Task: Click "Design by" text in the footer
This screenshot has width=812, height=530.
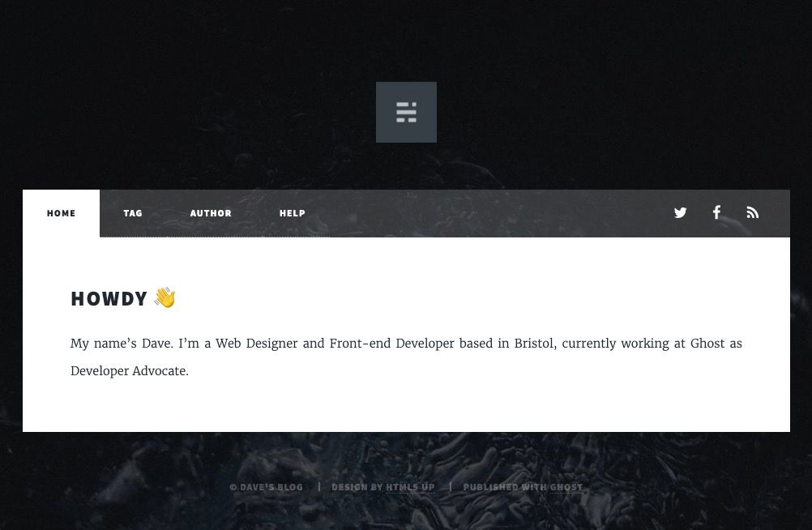Action: coord(357,487)
